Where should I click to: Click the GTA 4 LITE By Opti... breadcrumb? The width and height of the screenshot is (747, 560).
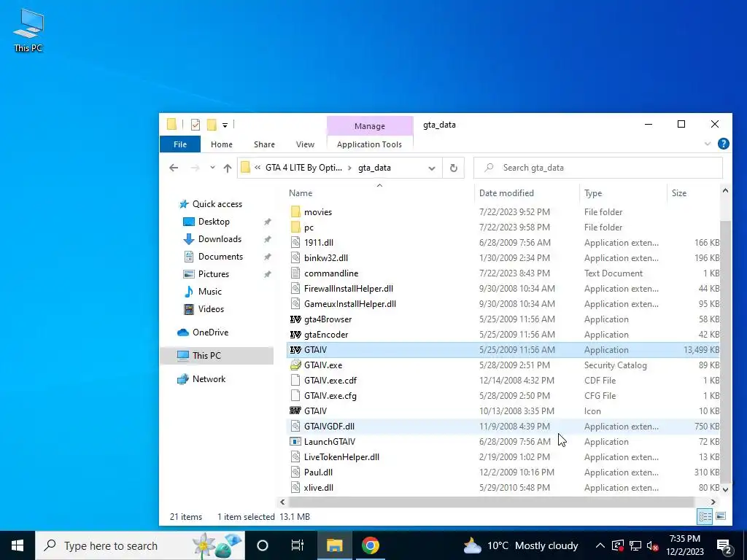pyautogui.click(x=303, y=168)
